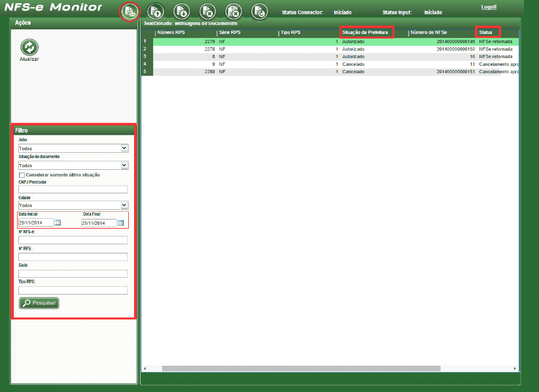Click the document refresh arrow toolbar icon
The height and width of the screenshot is (392, 539).
(x=259, y=12)
